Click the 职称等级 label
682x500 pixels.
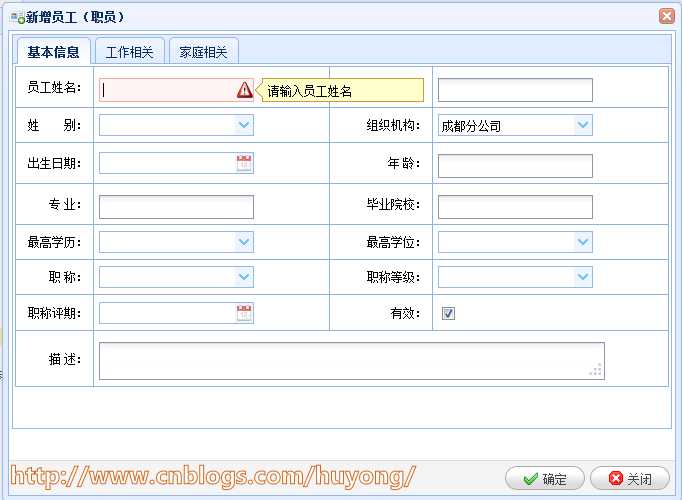click(x=393, y=277)
